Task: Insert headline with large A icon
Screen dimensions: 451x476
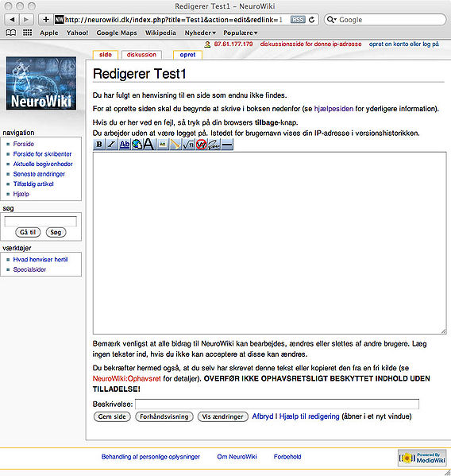Action: [148, 145]
